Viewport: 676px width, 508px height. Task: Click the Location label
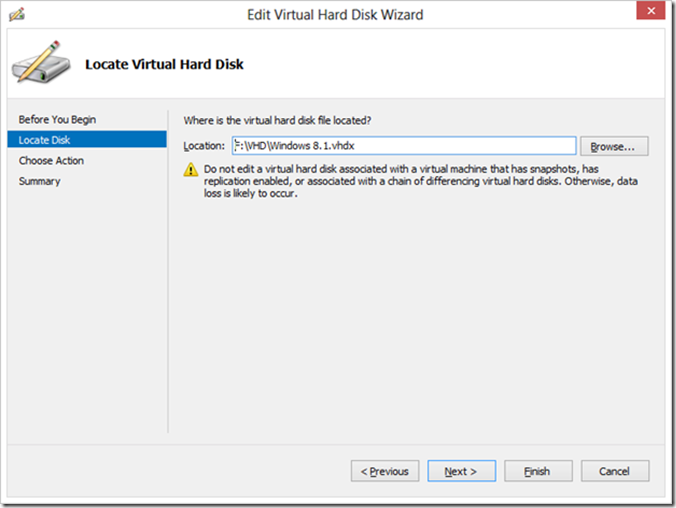point(205,147)
